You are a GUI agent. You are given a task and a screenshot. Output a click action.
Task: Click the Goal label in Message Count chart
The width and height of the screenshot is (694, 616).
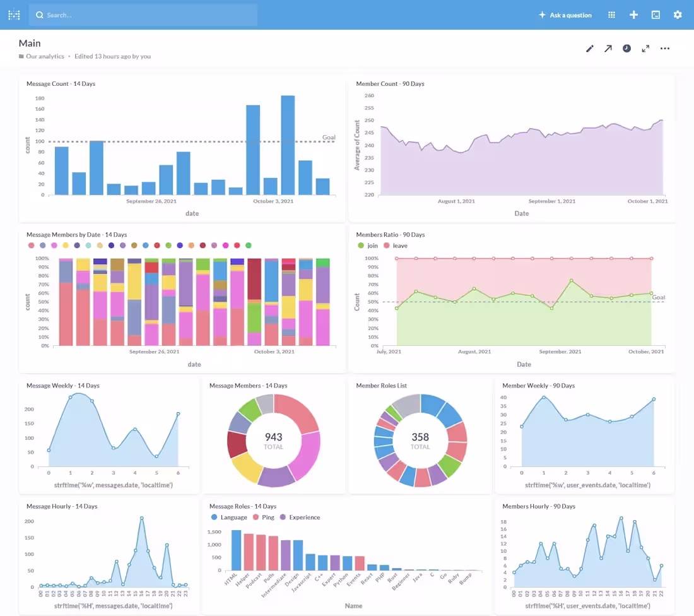click(329, 138)
